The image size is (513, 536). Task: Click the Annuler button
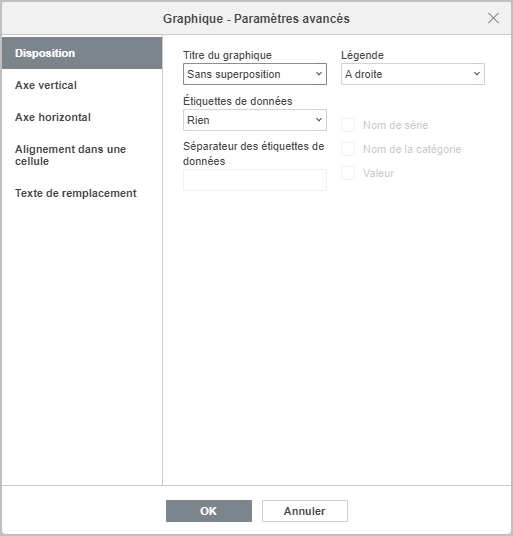tap(305, 511)
